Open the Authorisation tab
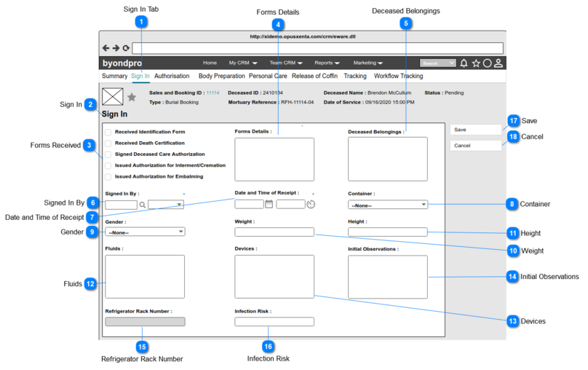The width and height of the screenshot is (588, 370). tap(172, 76)
